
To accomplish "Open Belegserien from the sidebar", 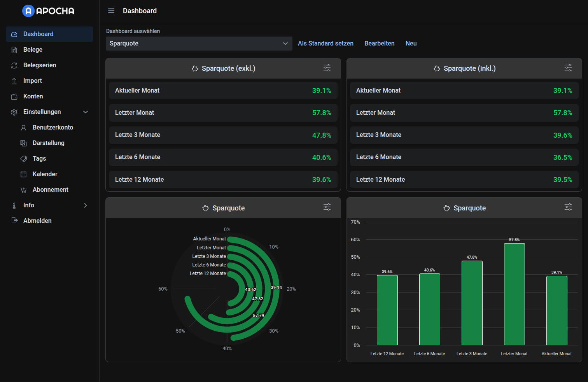I will pyautogui.click(x=40, y=65).
